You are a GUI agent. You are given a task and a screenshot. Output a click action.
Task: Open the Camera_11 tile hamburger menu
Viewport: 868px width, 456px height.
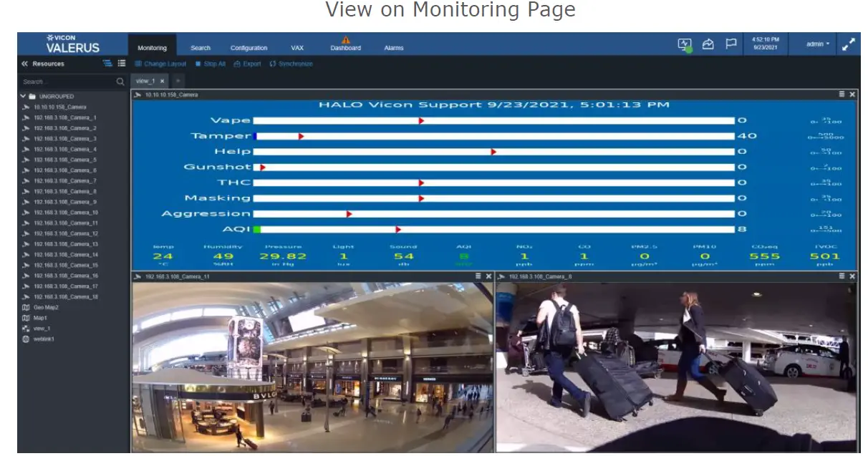click(478, 276)
